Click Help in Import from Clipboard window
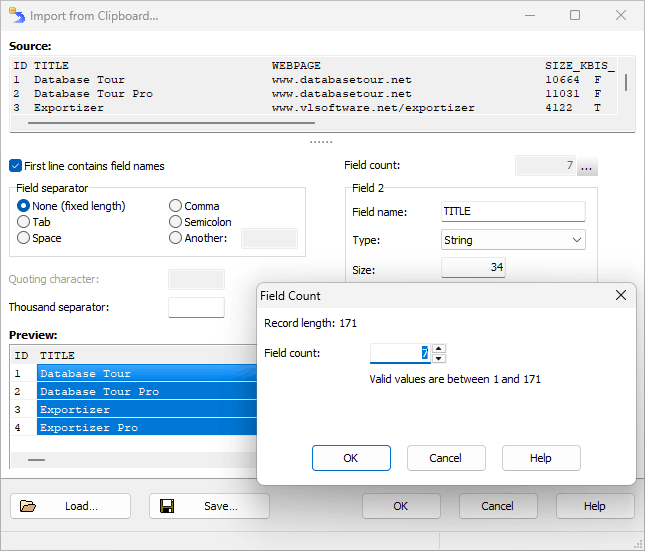This screenshot has height=551, width=645. [x=595, y=506]
